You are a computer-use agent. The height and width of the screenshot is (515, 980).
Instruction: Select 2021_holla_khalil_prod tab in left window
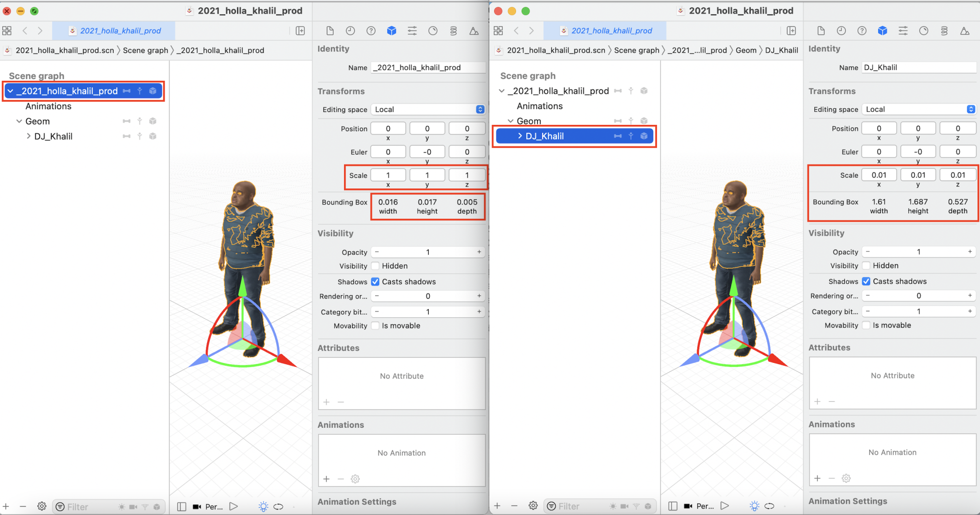[114, 31]
